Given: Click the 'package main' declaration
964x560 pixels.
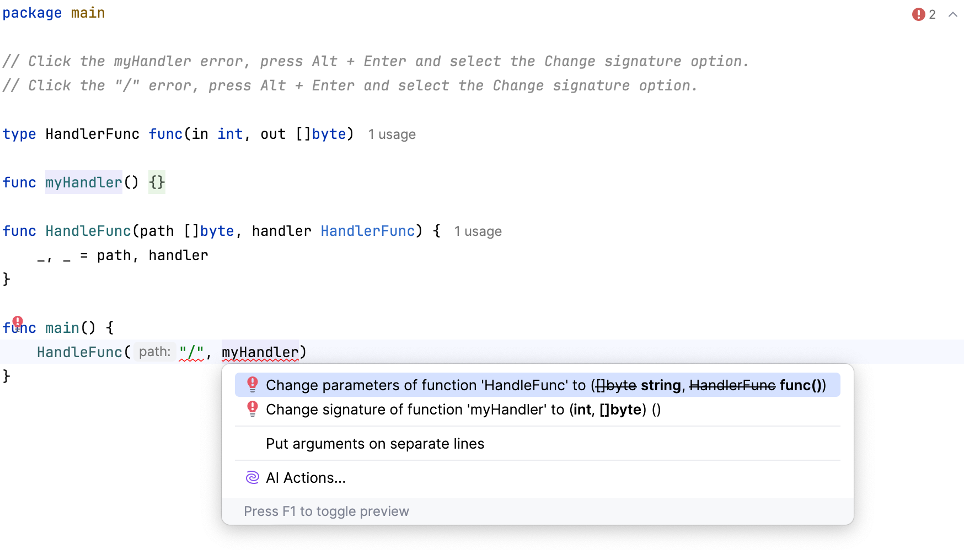Looking at the screenshot, I should (x=53, y=12).
